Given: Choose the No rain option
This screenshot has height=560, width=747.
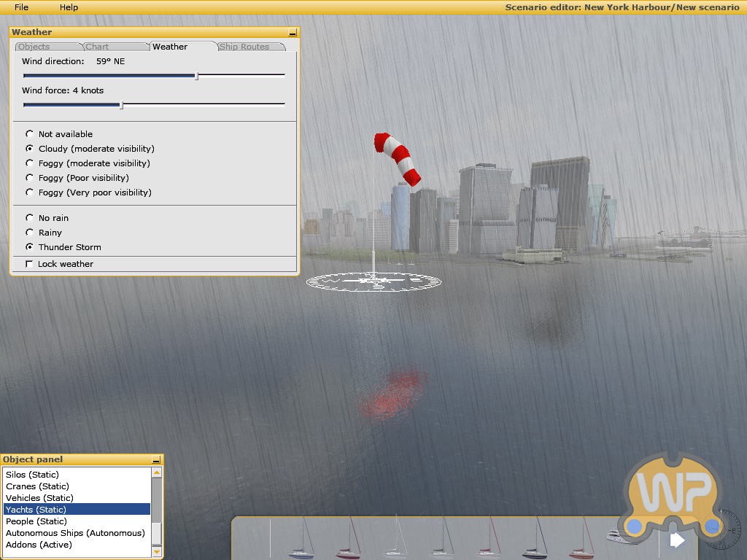Looking at the screenshot, I should [30, 218].
